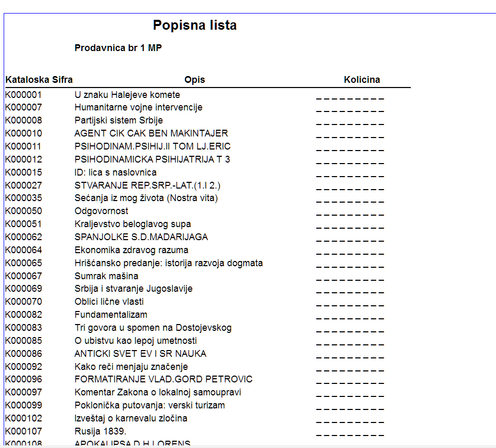Click quantity line for Kraljevstvo beloglavog supa
This screenshot has width=496, height=448.
coord(350,226)
